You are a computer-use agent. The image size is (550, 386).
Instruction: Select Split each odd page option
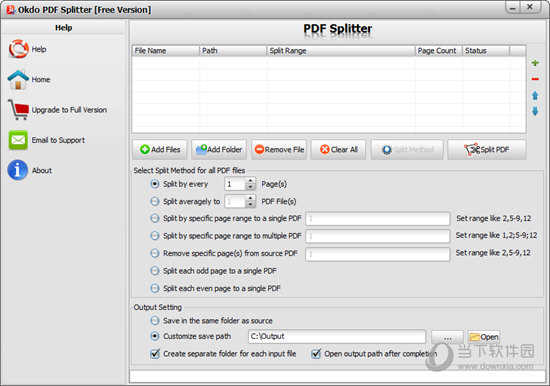pos(155,271)
